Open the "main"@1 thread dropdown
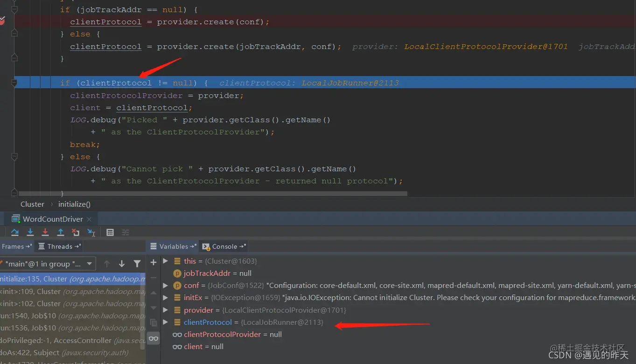 click(x=48, y=264)
